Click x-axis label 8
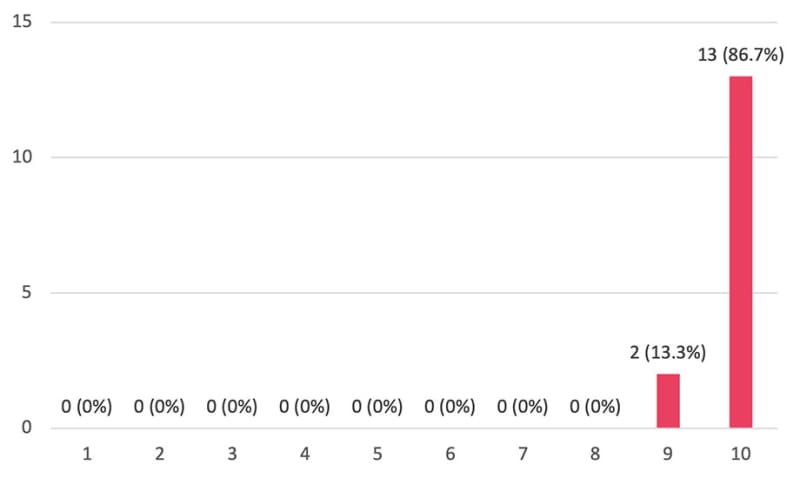The height and width of the screenshot is (478, 800). click(595, 454)
